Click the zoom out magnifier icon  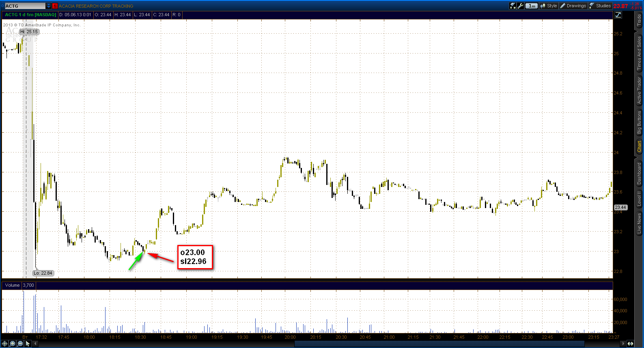tap(20, 344)
